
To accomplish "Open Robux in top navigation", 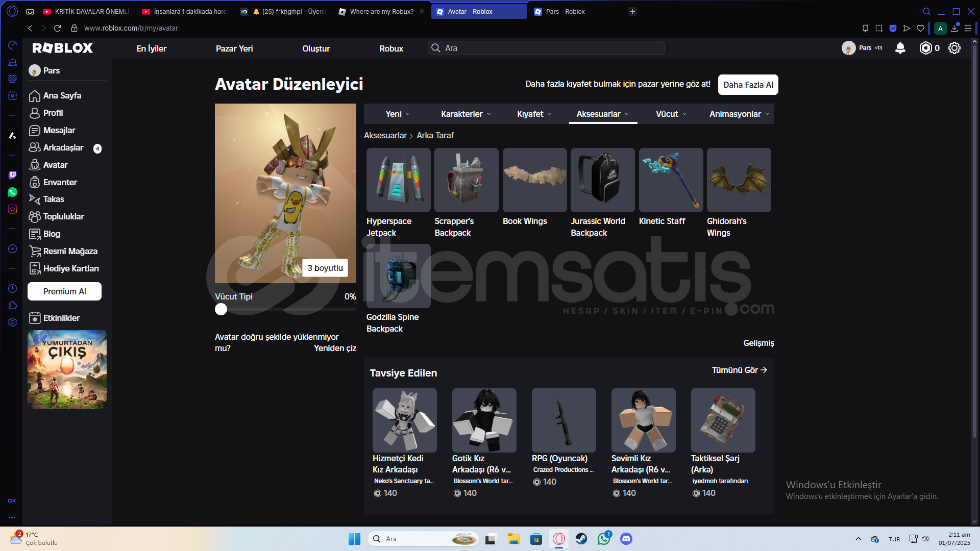I will coord(391,48).
